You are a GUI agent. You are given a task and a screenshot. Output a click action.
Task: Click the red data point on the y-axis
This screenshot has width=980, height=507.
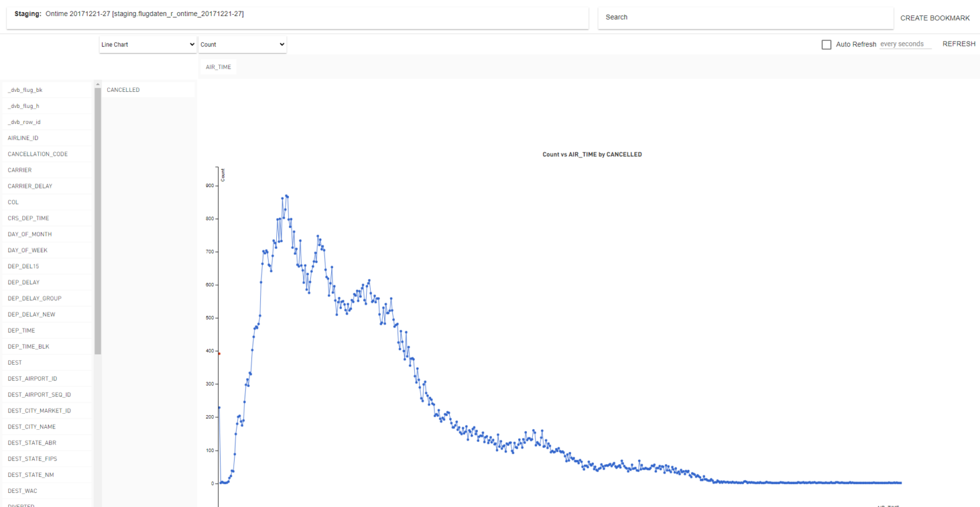click(x=219, y=353)
